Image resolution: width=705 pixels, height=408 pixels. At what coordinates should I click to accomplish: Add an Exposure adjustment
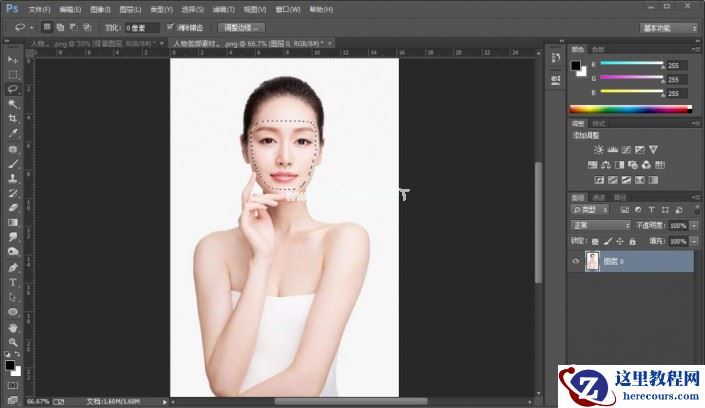(639, 149)
